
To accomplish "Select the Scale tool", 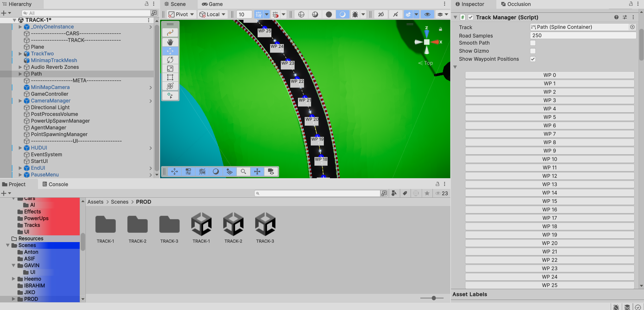I will point(170,69).
